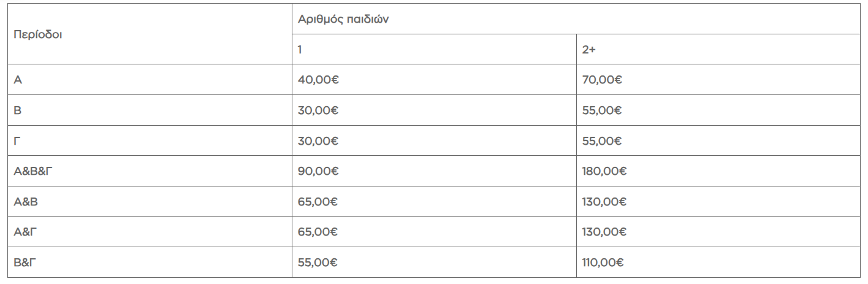
Task: Select the 55,00€ price in single-period row Γ
Action: pyautogui.click(x=602, y=141)
